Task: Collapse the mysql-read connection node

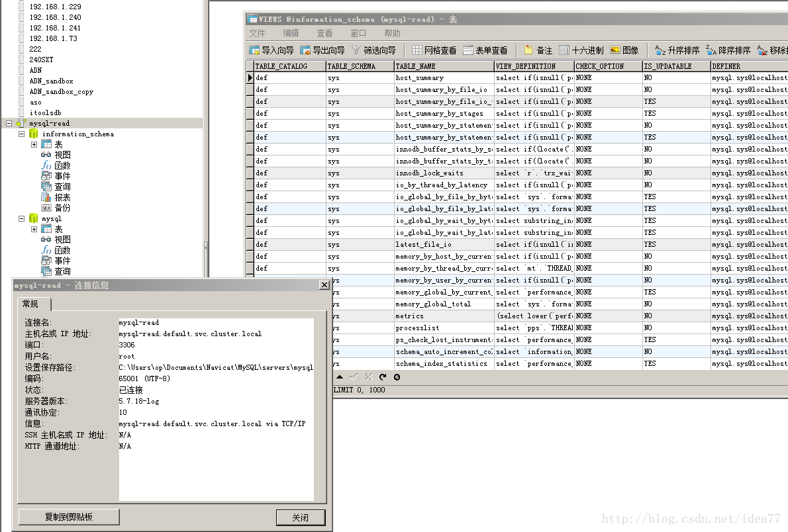Action: tap(9, 123)
